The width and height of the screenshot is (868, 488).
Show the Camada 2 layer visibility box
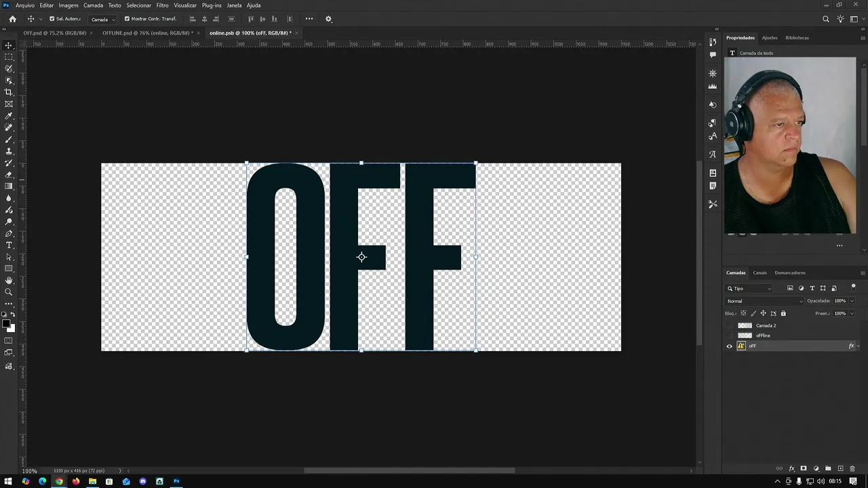[x=730, y=325]
